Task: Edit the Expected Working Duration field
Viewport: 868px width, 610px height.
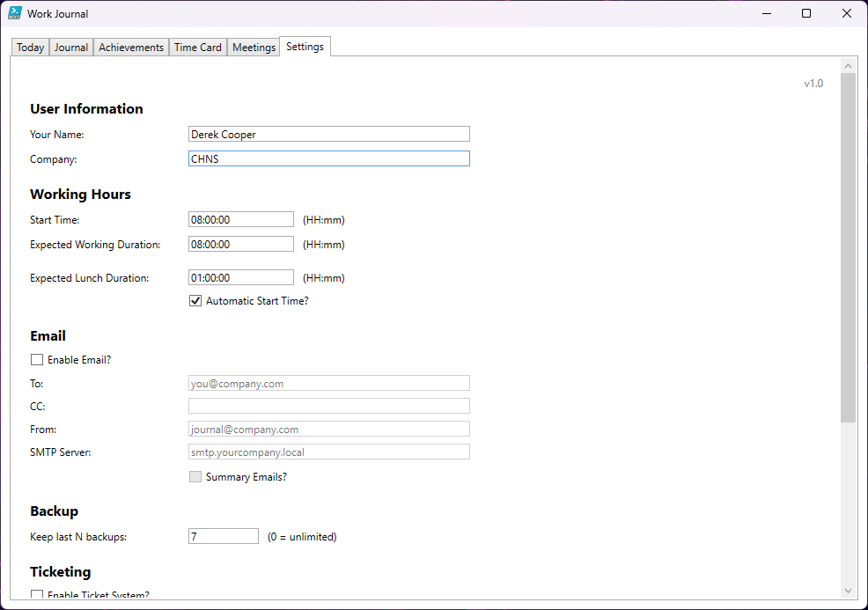Action: pyautogui.click(x=240, y=244)
